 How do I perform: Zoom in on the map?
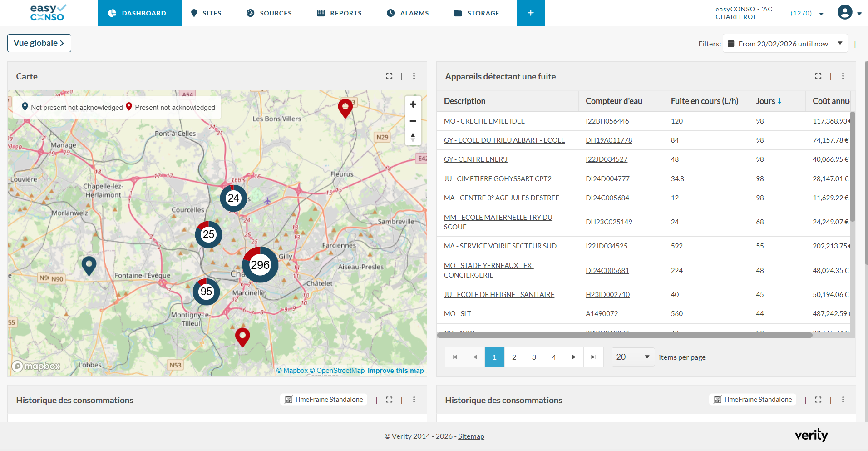(x=413, y=104)
